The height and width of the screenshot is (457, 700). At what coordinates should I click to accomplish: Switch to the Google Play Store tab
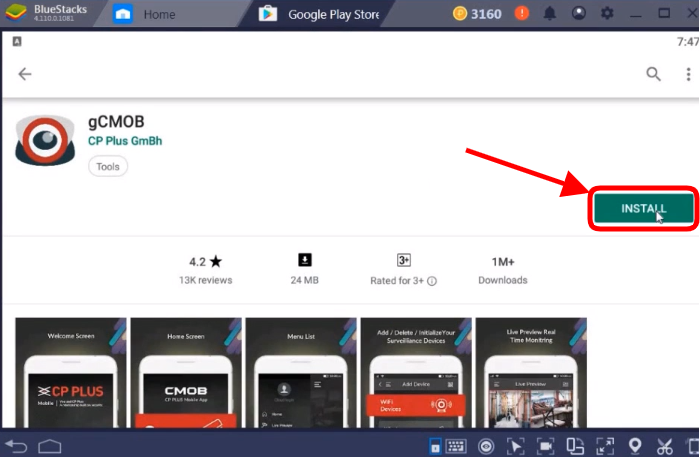coord(321,14)
